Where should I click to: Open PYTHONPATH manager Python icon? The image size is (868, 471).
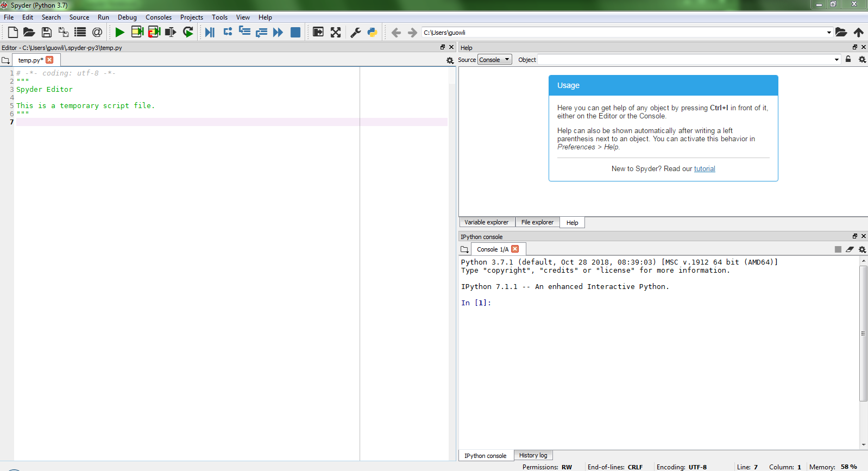click(x=372, y=33)
